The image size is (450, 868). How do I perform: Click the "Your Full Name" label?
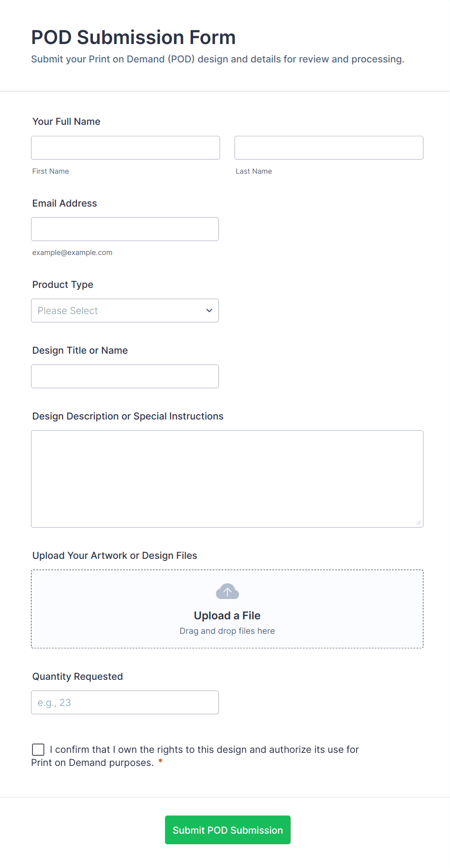66,121
